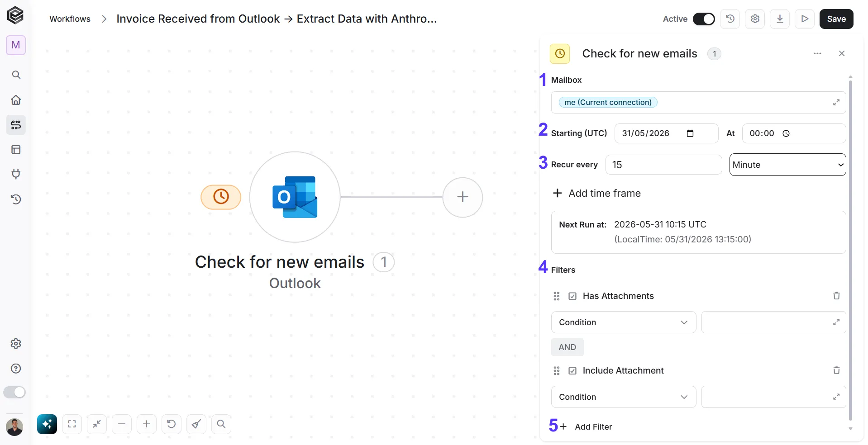Open the Minute recurrence unit dropdown

(787, 165)
